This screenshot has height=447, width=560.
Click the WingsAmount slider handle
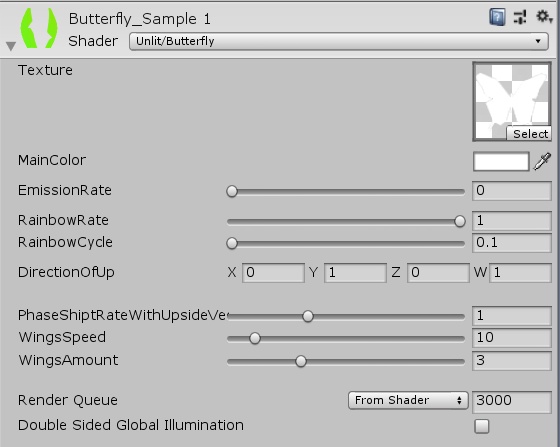click(301, 361)
